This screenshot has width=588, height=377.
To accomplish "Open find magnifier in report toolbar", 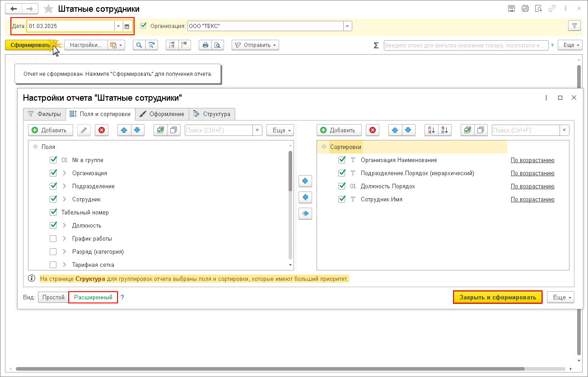I will [139, 45].
